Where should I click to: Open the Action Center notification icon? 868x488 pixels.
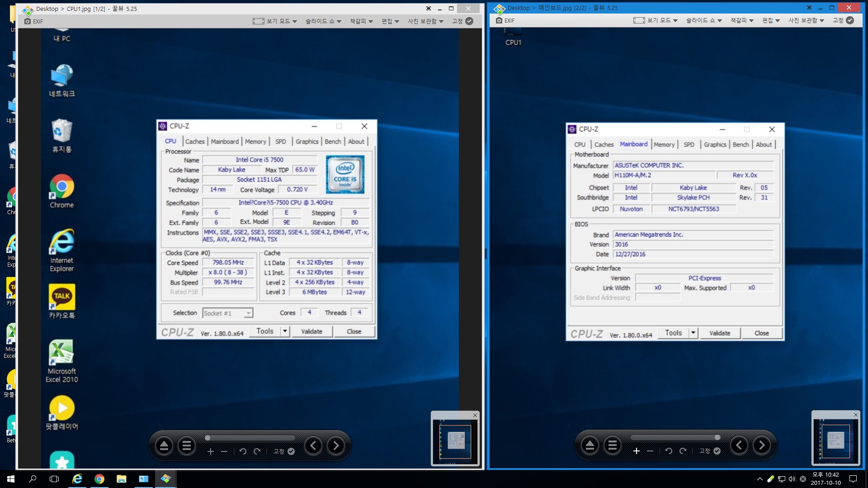(853, 479)
